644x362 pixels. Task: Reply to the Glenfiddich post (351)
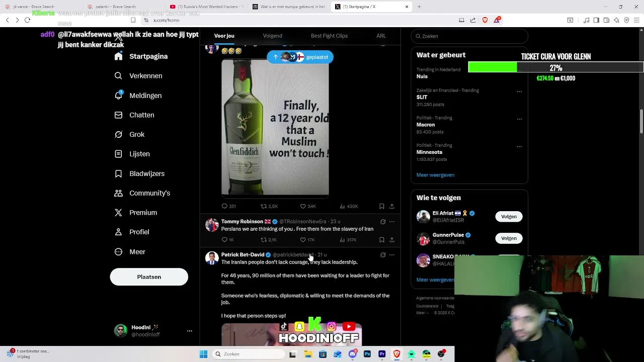(228, 206)
